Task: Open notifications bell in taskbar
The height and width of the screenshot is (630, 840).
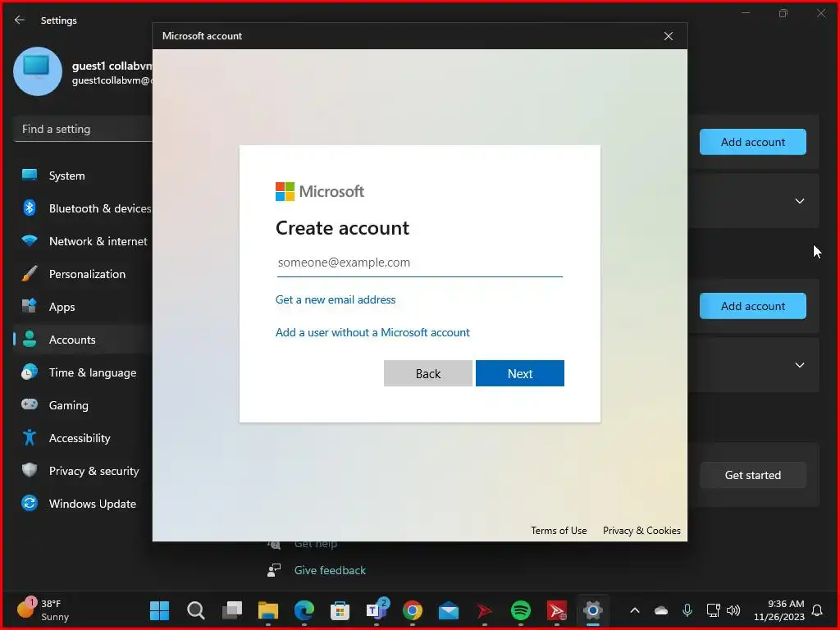Action: [818, 610]
